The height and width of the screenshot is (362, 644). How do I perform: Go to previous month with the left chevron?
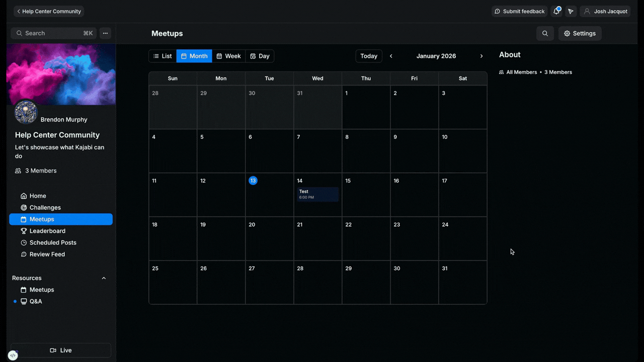pos(391,56)
